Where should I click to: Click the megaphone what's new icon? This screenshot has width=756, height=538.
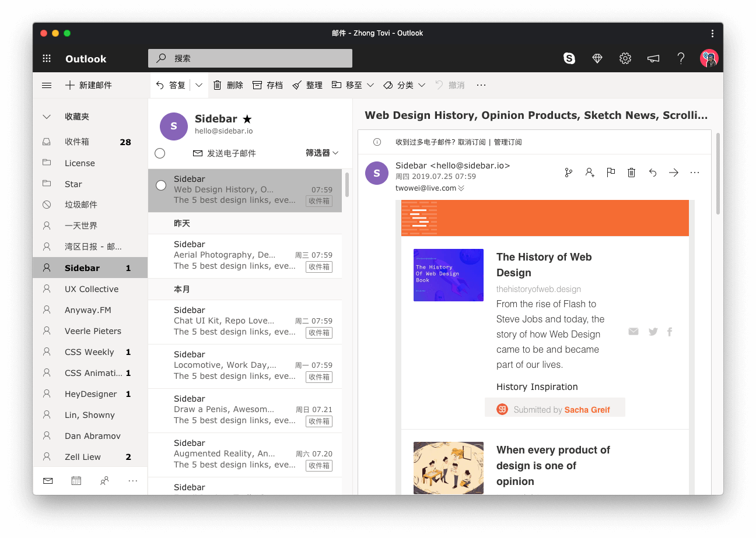click(x=653, y=58)
